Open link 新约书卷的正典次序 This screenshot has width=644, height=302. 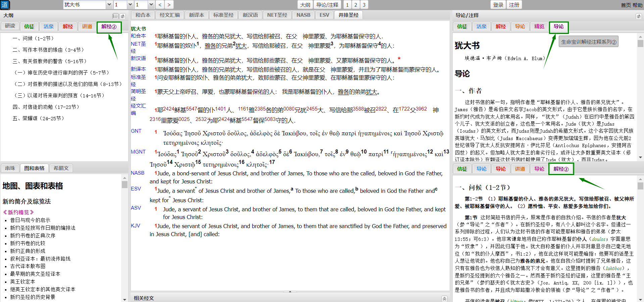(33, 235)
